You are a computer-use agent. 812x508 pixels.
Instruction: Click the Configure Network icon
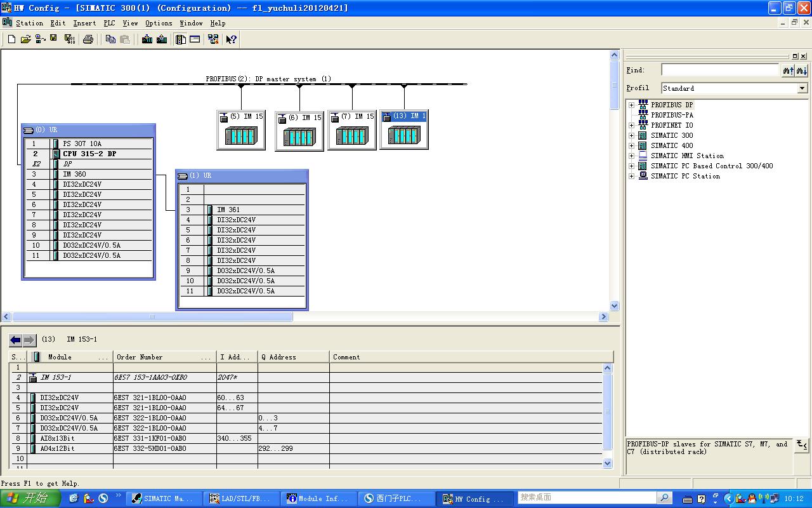[x=213, y=39]
